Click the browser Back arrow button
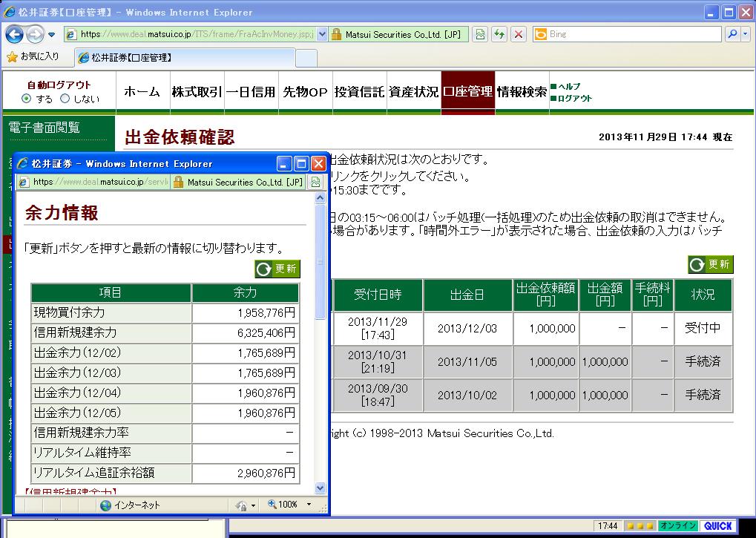756x538 pixels. [x=15, y=34]
